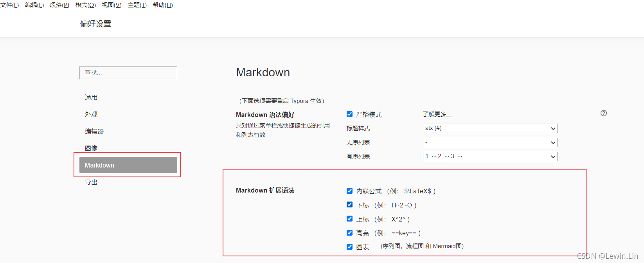
Task: Open the 段落(P) menu
Action: click(x=59, y=5)
